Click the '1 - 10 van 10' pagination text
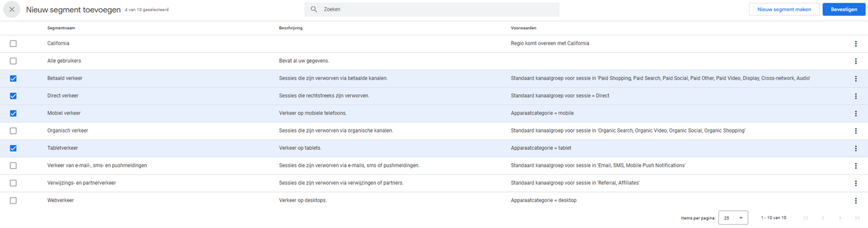The image size is (868, 228). (x=774, y=217)
